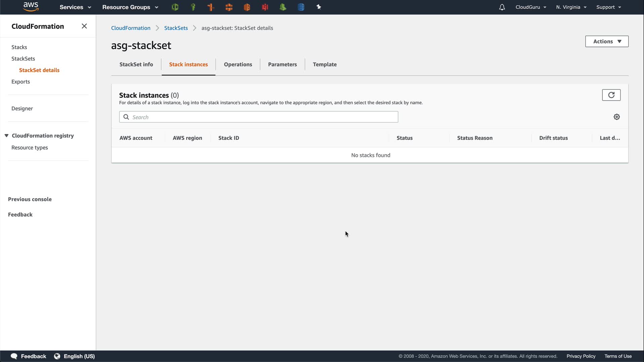
Task: Refresh the stack instances list
Action: pos(611,95)
